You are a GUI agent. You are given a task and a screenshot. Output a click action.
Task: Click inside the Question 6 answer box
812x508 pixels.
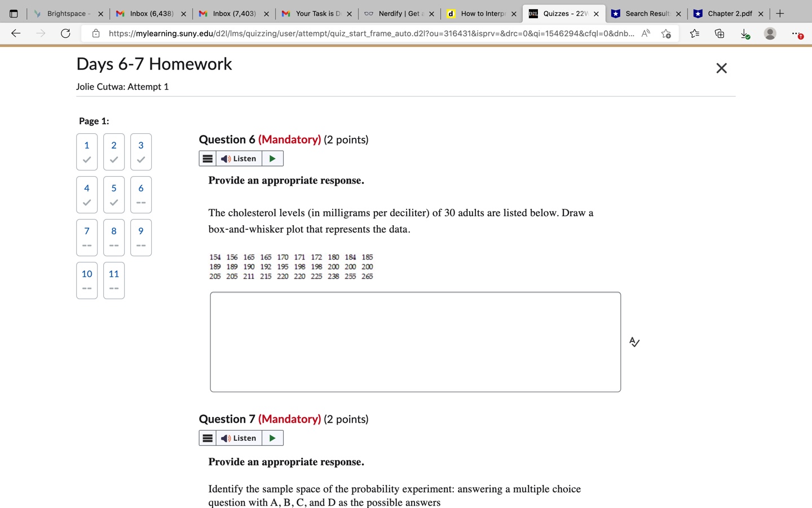(x=415, y=341)
